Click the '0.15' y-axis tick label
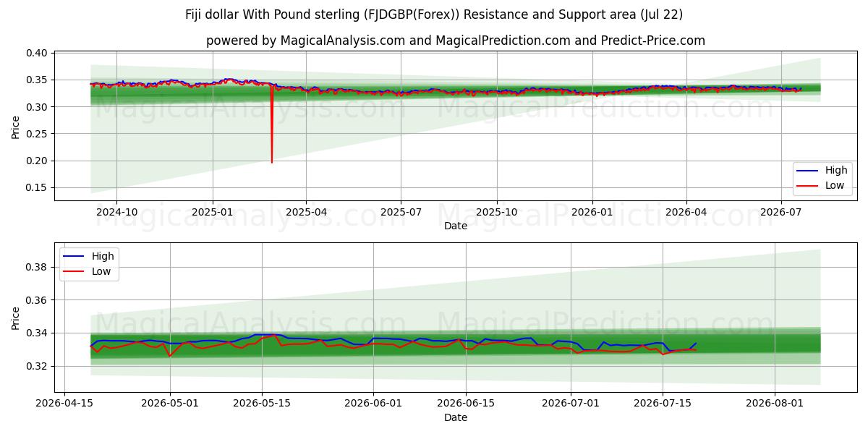 pyautogui.click(x=37, y=187)
